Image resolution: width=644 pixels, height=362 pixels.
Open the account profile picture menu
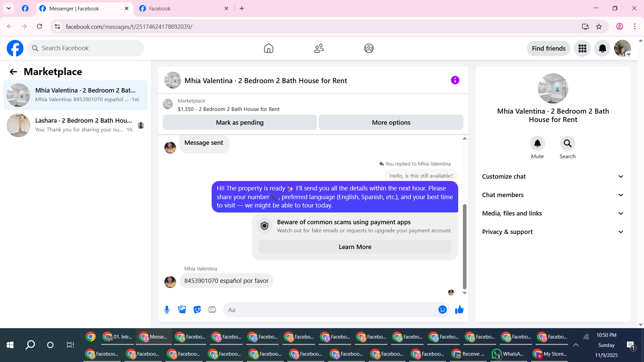click(x=623, y=49)
